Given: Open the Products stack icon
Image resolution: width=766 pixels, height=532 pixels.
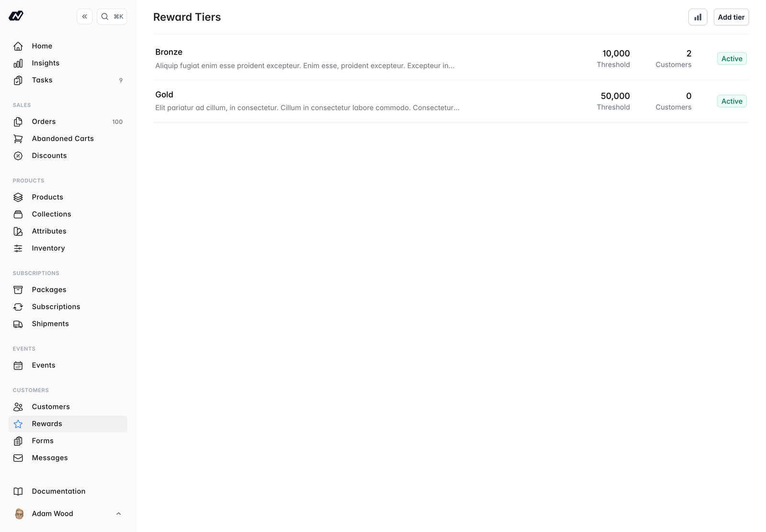Looking at the screenshot, I should pos(18,197).
